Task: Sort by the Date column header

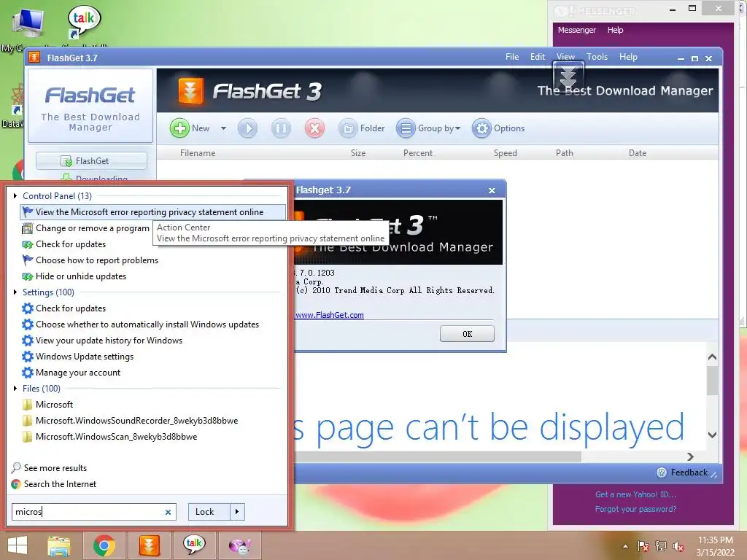Action: point(638,153)
